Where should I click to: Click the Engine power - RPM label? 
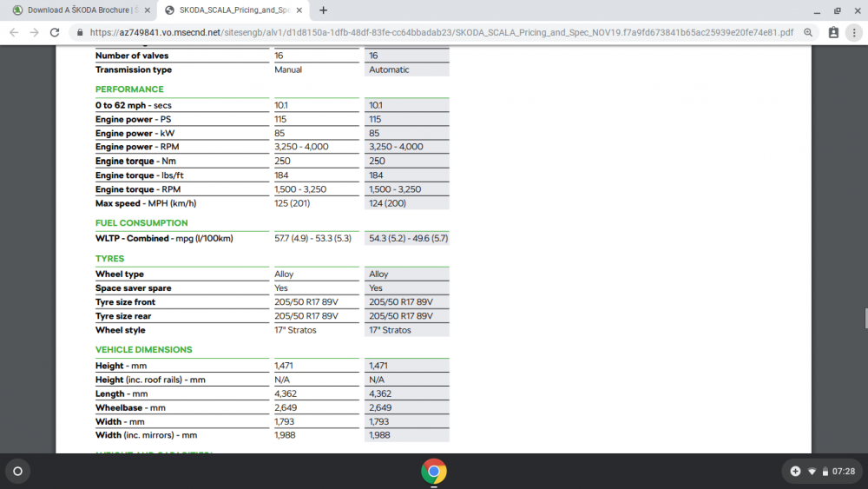pyautogui.click(x=137, y=147)
